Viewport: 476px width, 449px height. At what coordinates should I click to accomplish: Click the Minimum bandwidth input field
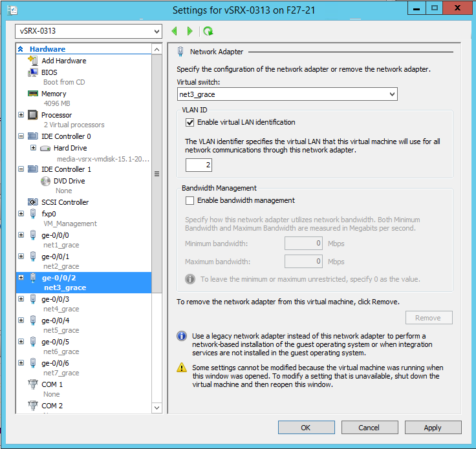click(303, 244)
